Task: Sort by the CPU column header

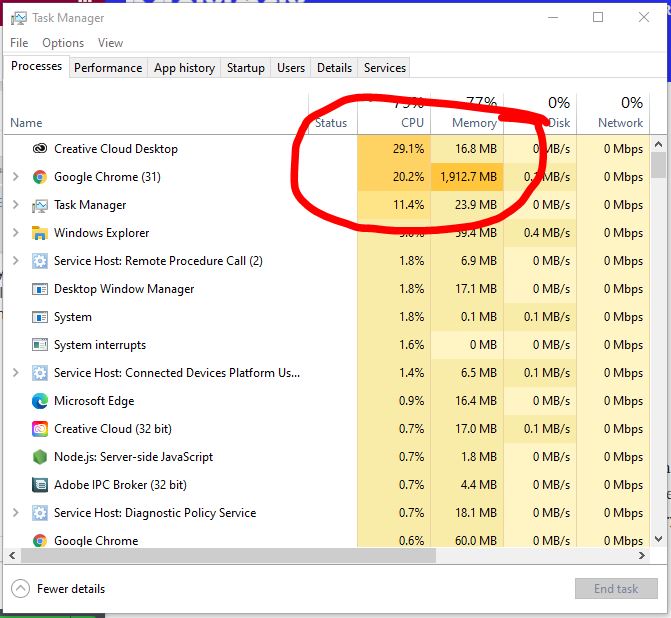Action: pos(394,113)
